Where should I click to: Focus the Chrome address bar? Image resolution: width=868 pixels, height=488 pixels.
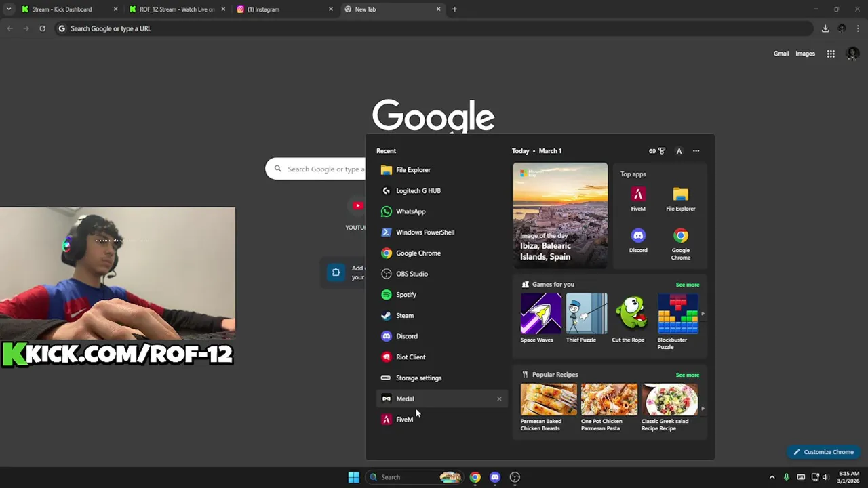[434, 28]
